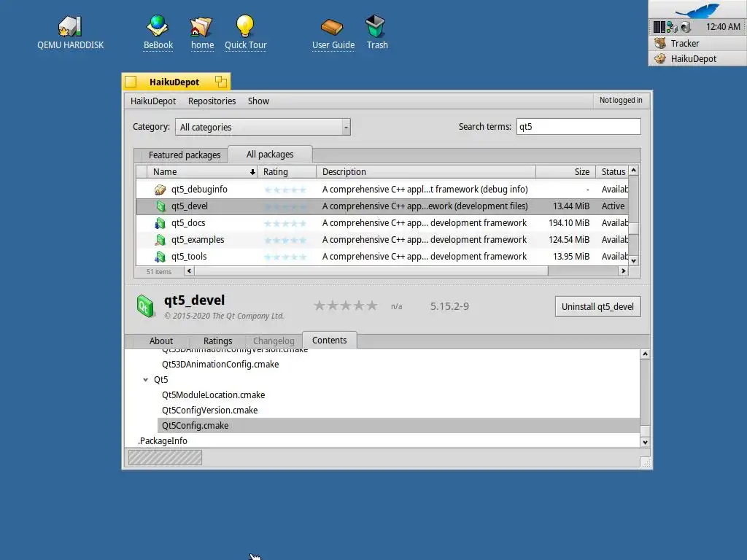Image resolution: width=747 pixels, height=560 pixels.
Task: Click the package list scroll down arrow
Action: click(x=634, y=260)
